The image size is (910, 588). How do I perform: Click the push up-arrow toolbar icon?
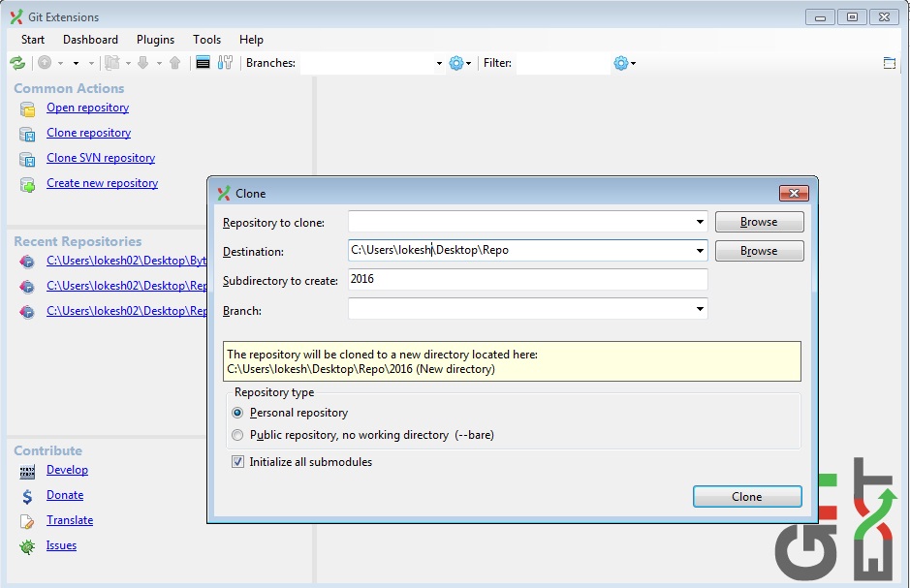[x=174, y=63]
